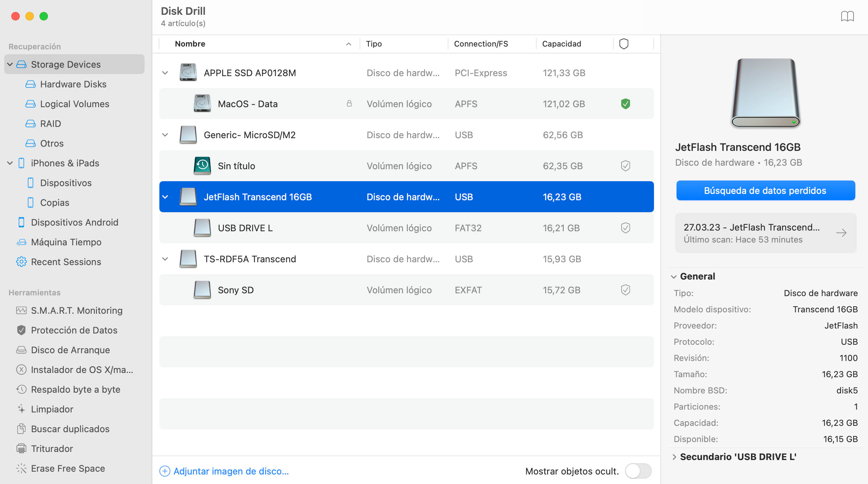The image size is (868, 484).
Task: Collapse the APPLE SSD AP0128M row
Action: (165, 73)
